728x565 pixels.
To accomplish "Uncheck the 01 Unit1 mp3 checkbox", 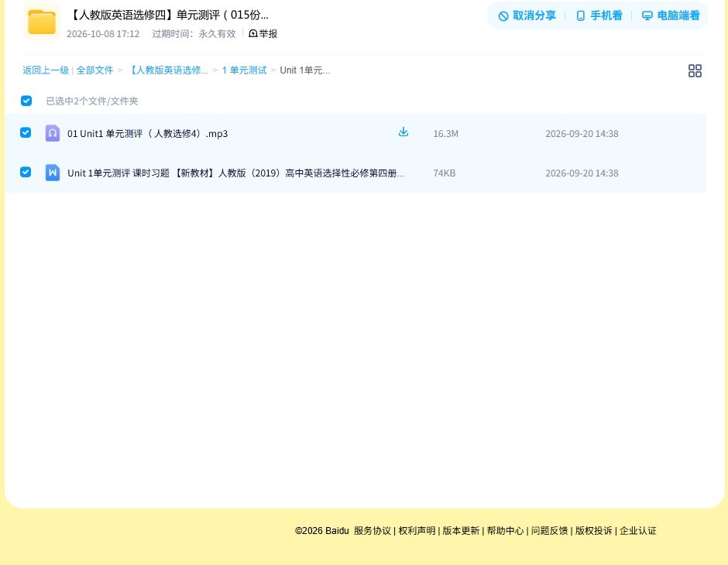I will pyautogui.click(x=26, y=132).
